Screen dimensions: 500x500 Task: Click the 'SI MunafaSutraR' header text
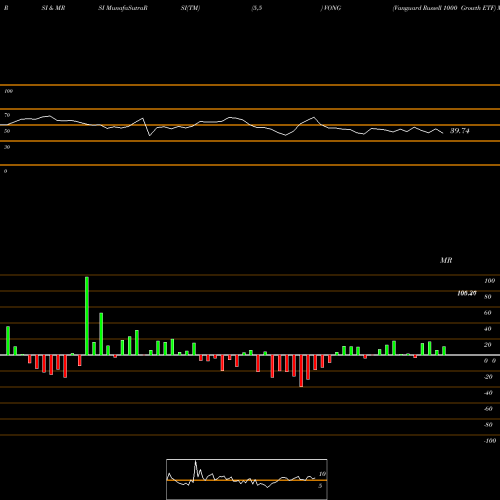tap(123, 8)
